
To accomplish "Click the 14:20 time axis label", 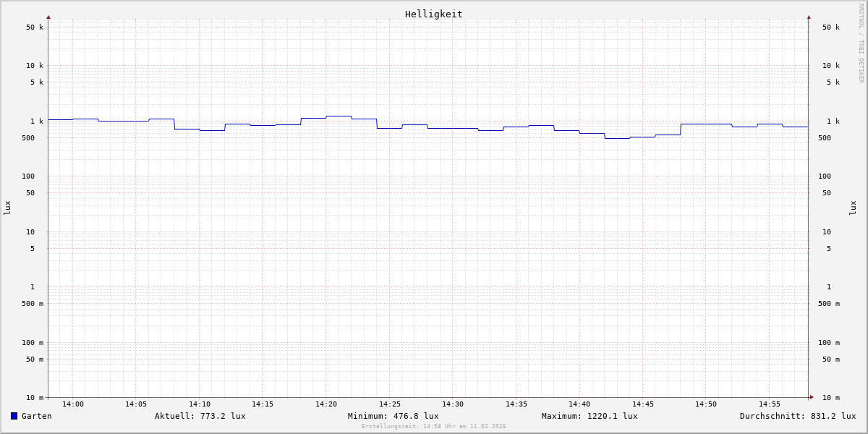I will [326, 404].
